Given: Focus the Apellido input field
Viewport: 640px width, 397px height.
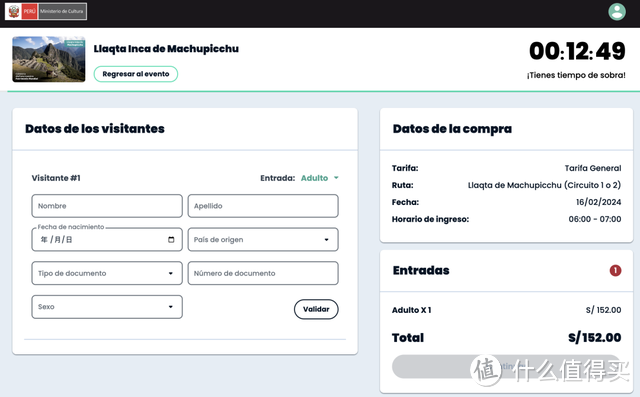Looking at the screenshot, I should tap(263, 206).
